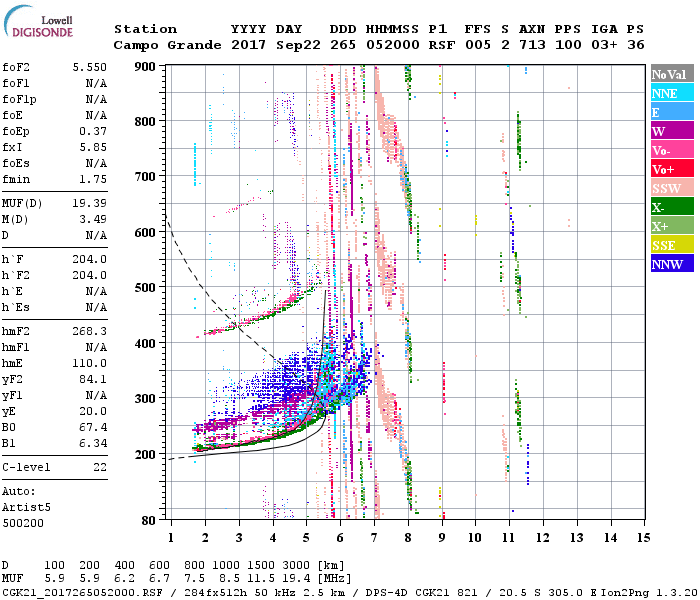Click the foF2 value 5.550
Screen dimensions: 700x600
coord(90,67)
